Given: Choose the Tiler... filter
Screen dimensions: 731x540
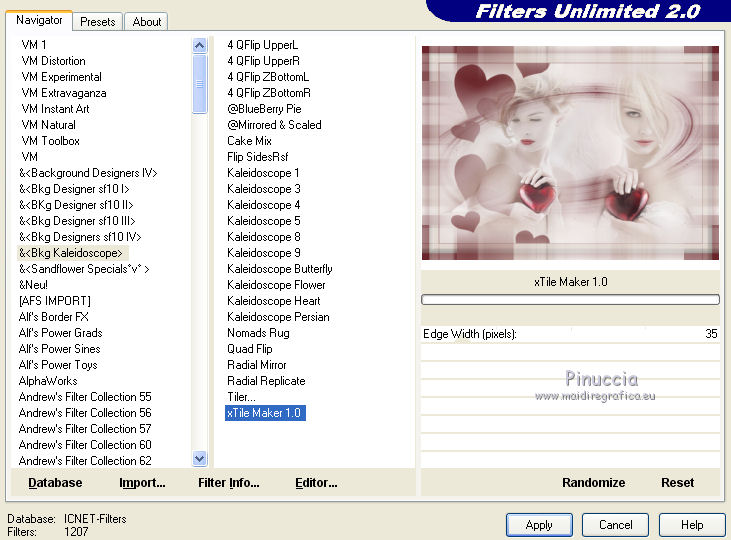Looking at the screenshot, I should coord(241,397).
